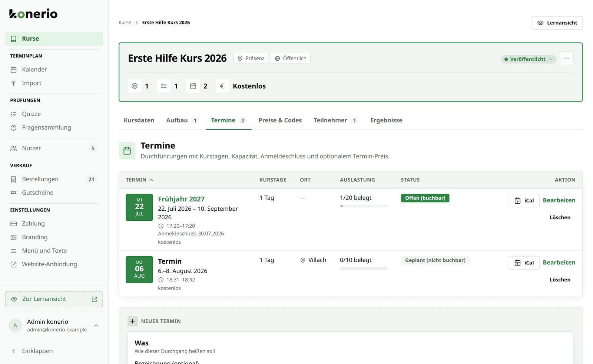Switch to the Aufbau tab

(183, 120)
